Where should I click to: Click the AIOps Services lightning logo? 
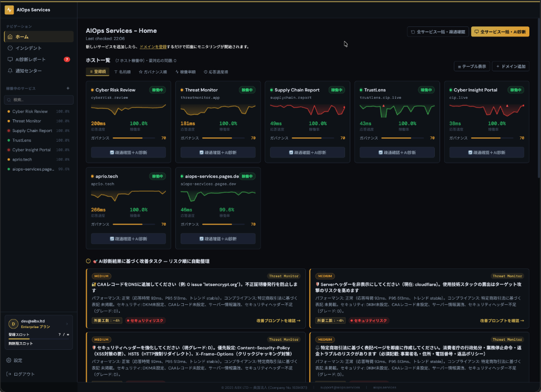click(10, 10)
